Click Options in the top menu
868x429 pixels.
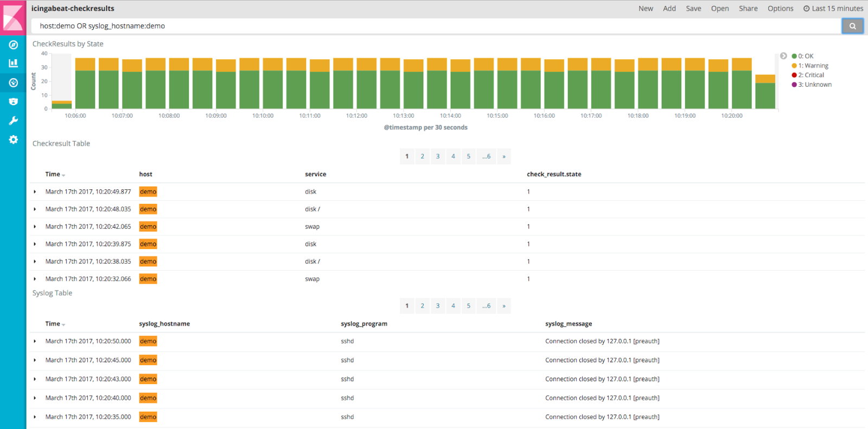click(780, 9)
